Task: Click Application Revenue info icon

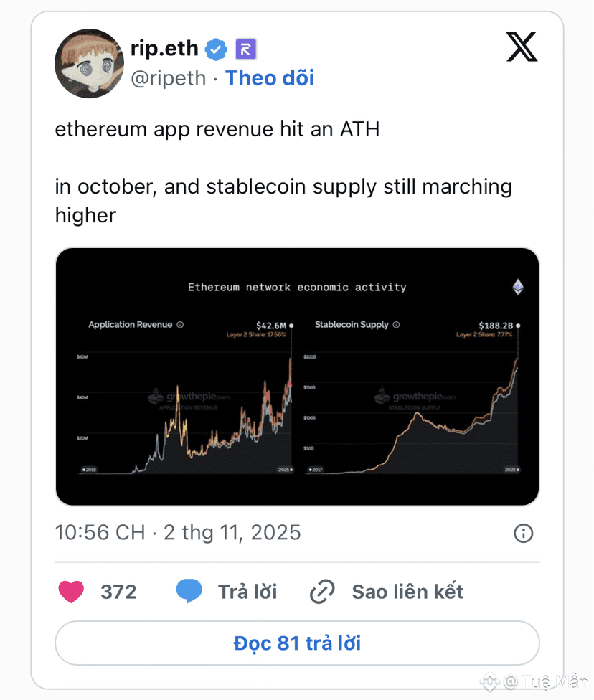Action: (x=180, y=325)
